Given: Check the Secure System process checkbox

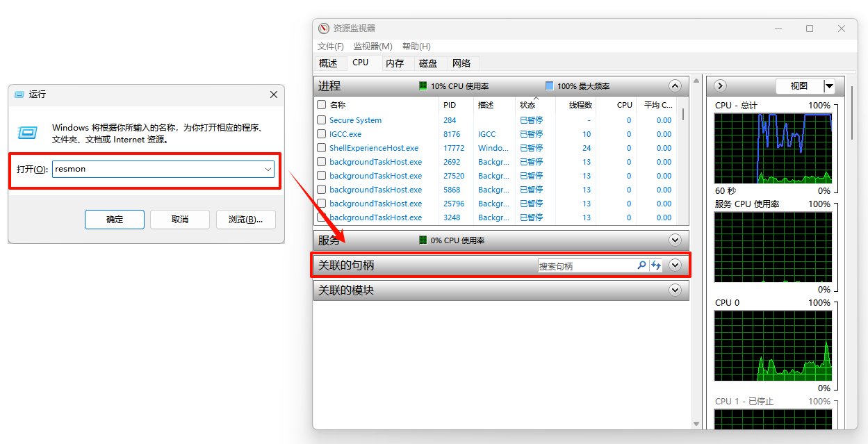Looking at the screenshot, I should 321,120.
